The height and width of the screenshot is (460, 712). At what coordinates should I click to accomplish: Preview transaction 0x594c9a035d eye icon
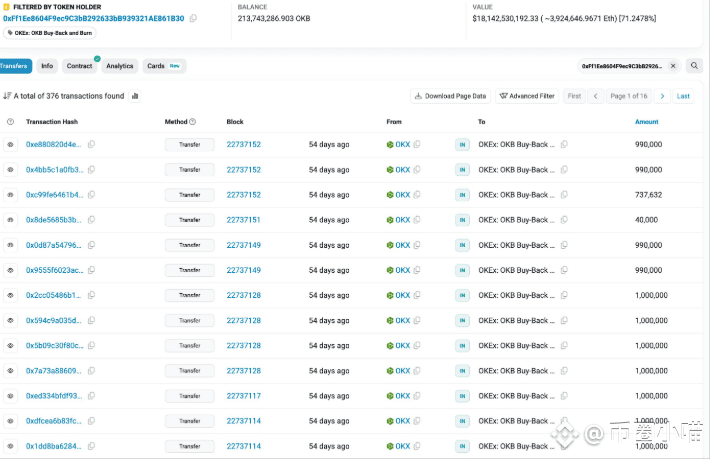(10, 321)
